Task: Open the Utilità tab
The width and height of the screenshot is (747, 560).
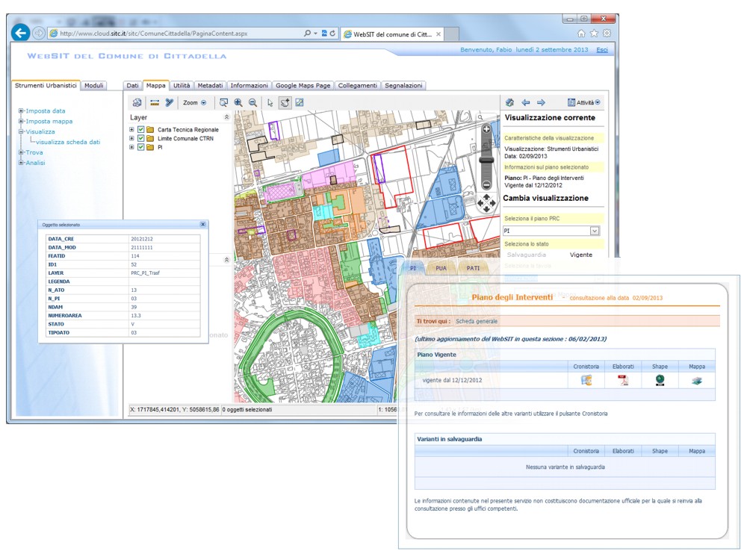Action: 182,86
